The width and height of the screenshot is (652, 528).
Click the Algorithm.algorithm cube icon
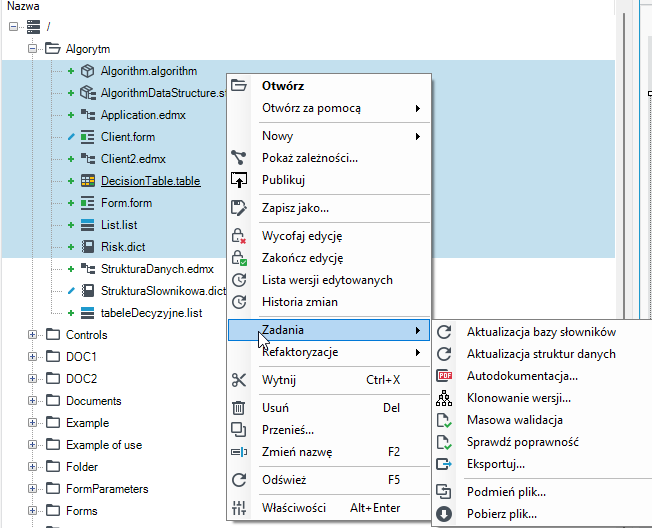tap(87, 71)
